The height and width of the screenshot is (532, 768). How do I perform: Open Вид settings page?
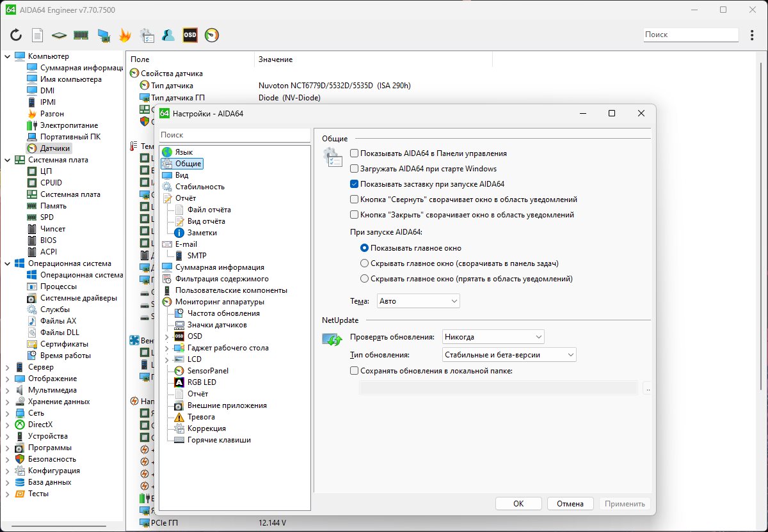pyautogui.click(x=175, y=175)
